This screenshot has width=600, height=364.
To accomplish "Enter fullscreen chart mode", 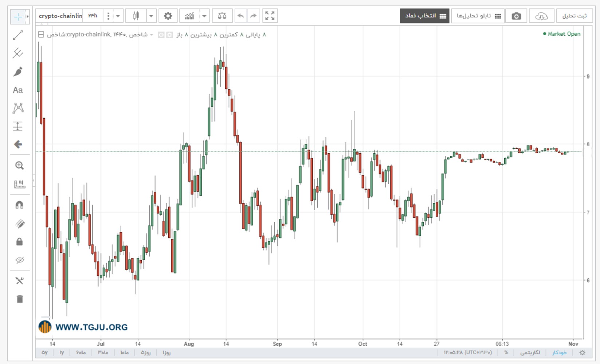I will pos(270,16).
